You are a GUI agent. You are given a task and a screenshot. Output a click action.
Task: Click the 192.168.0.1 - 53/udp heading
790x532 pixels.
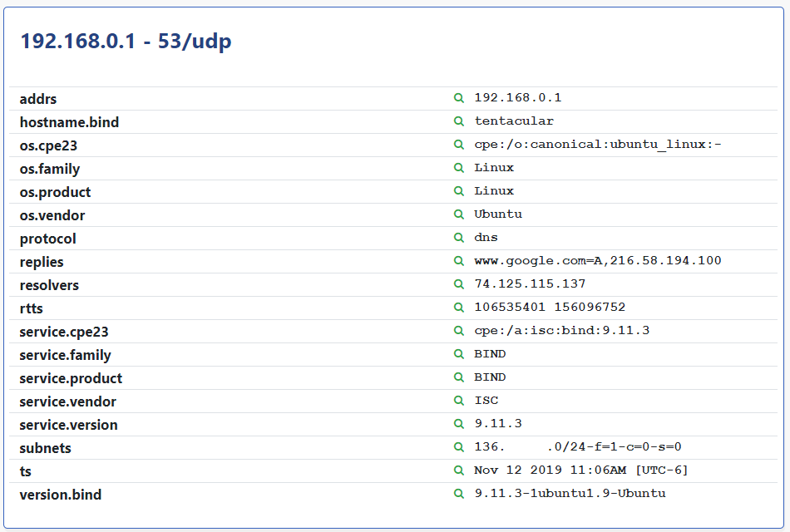coord(126,42)
